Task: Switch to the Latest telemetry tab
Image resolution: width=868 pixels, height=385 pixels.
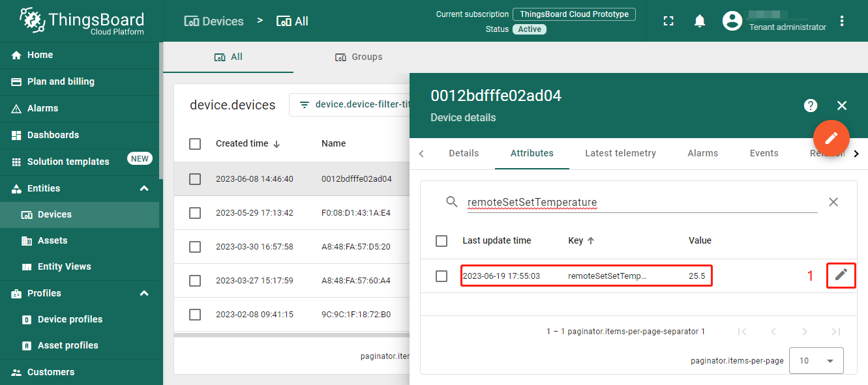Action: tap(620, 153)
